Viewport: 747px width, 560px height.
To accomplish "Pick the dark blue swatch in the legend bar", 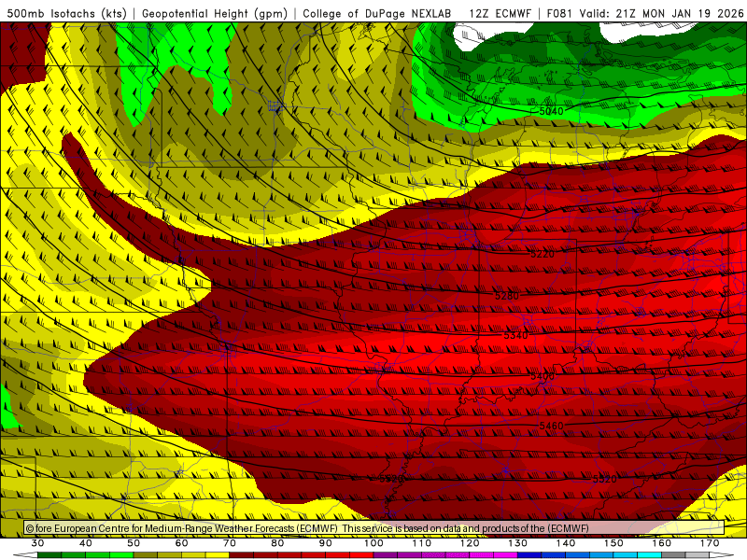I will tap(529, 555).
